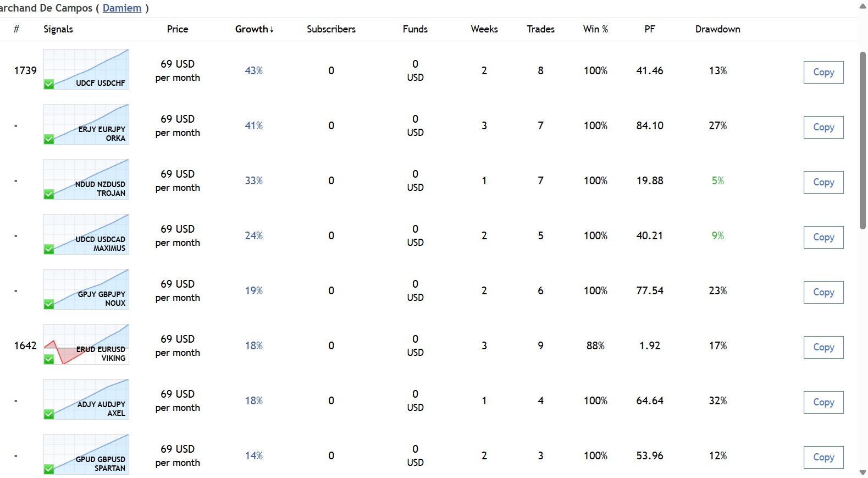Sort signals by Price column header
The width and height of the screenshot is (868, 478).
(178, 29)
